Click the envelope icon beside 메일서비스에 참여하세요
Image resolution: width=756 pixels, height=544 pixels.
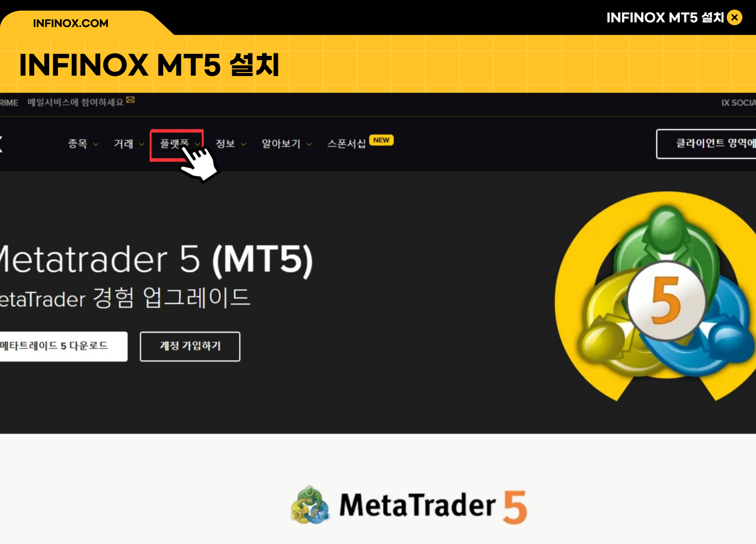(131, 100)
